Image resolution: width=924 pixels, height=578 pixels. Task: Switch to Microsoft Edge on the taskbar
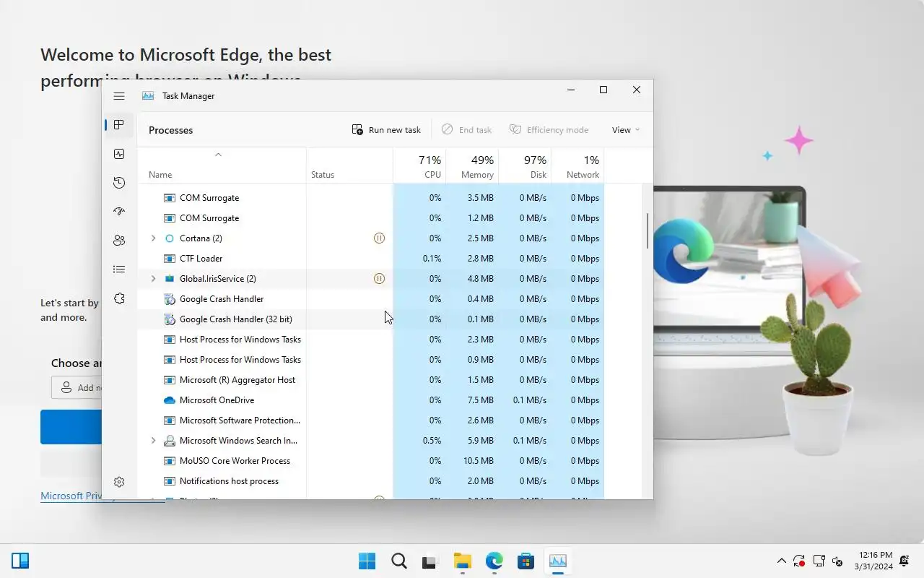pos(494,561)
